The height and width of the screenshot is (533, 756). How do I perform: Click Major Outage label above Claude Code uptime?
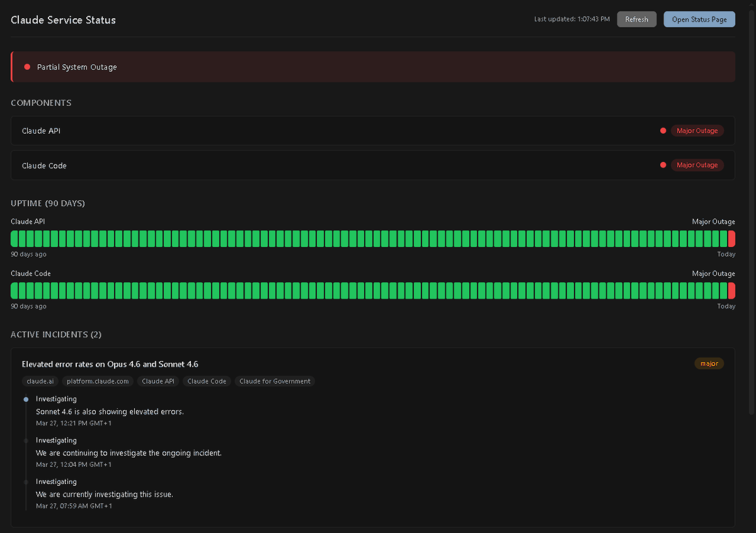coord(713,273)
